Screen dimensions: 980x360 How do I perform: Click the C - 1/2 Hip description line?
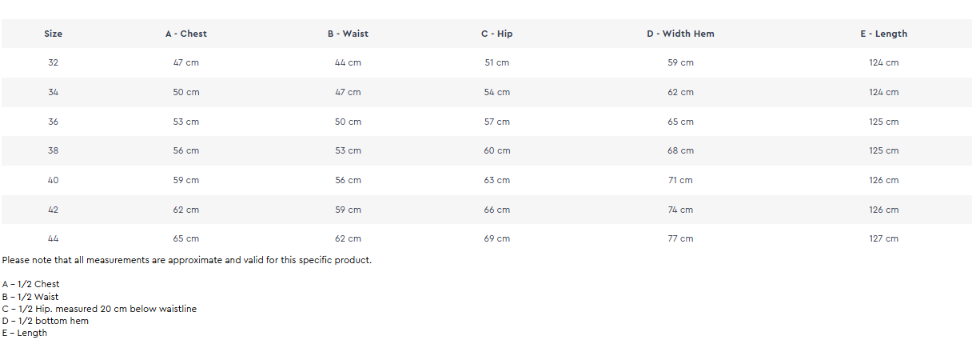click(99, 309)
